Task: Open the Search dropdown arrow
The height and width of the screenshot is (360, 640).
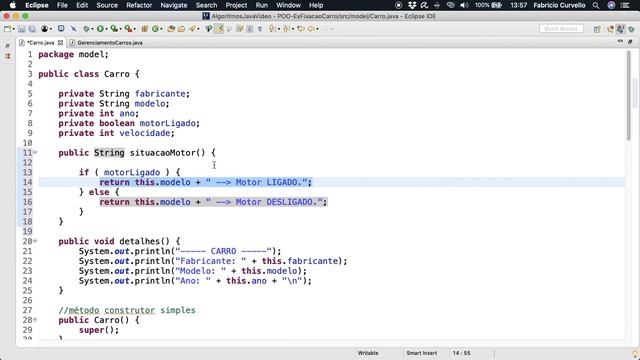Action: point(198,29)
